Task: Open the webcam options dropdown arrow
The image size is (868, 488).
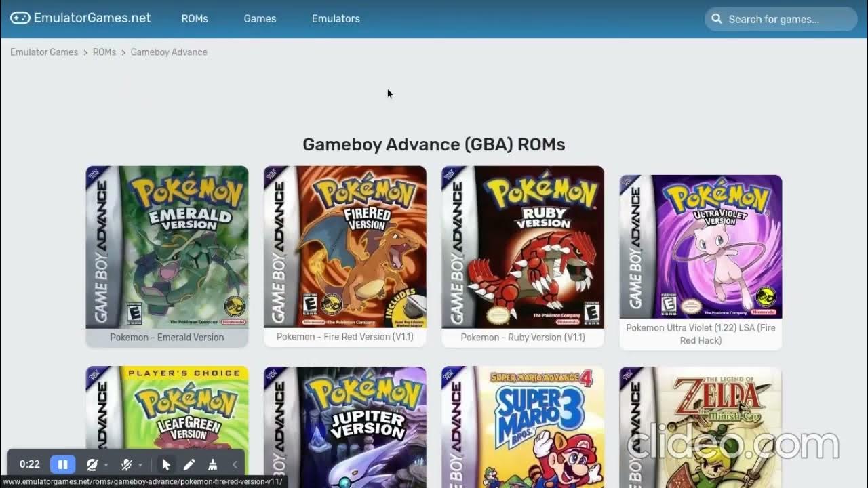Action: [106, 465]
